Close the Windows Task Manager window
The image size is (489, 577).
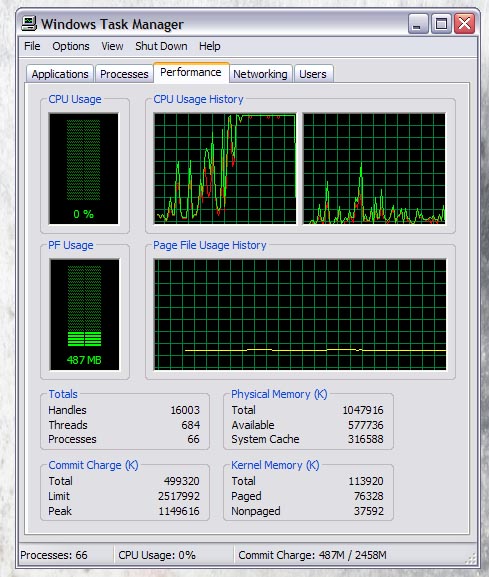[x=464, y=24]
